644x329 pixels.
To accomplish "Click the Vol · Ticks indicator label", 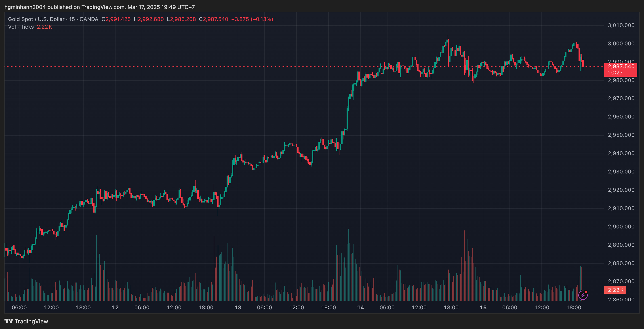I will (21, 27).
